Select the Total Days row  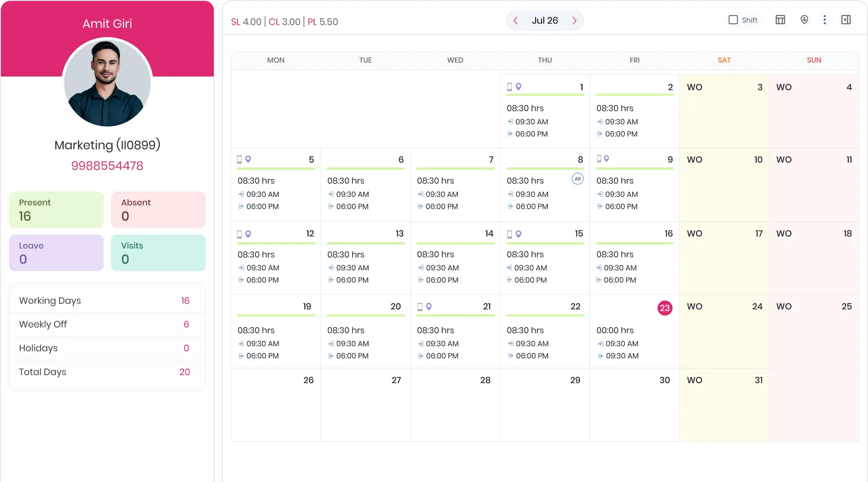(107, 372)
